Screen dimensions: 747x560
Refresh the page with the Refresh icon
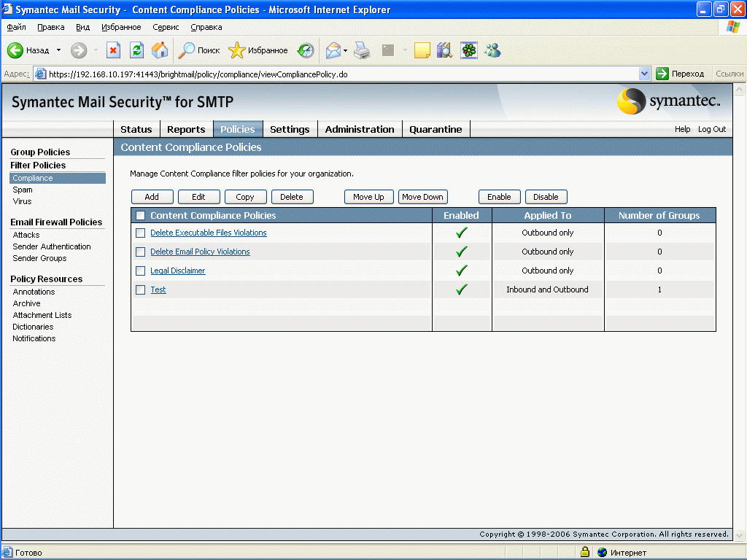pyautogui.click(x=136, y=50)
